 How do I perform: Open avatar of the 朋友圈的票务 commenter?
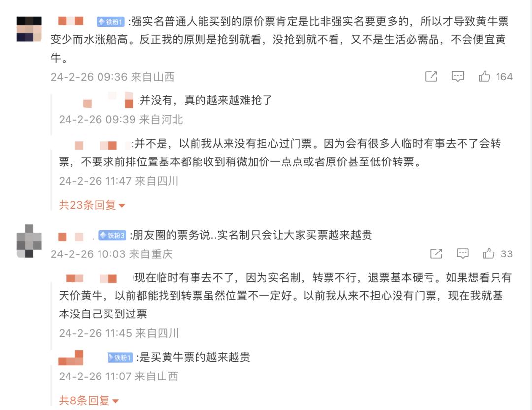click(x=29, y=241)
